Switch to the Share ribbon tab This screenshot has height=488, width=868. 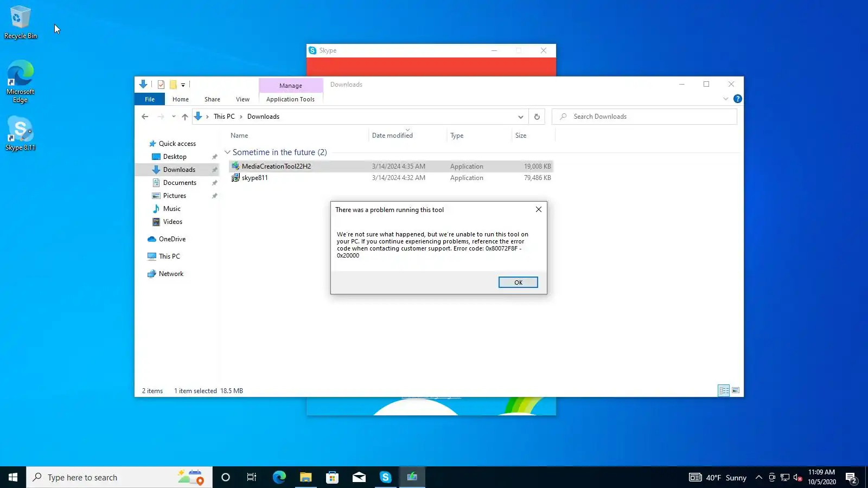point(212,99)
